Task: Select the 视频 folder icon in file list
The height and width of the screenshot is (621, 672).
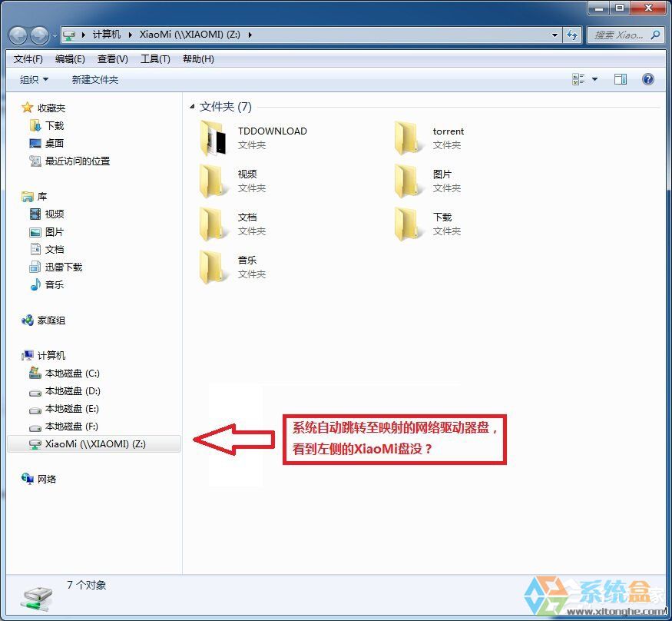Action: (213, 181)
